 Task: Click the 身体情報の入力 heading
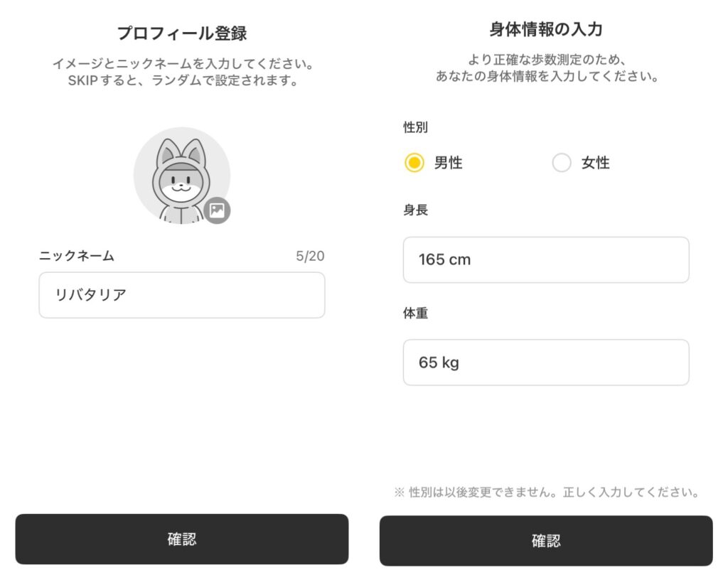pos(546,29)
